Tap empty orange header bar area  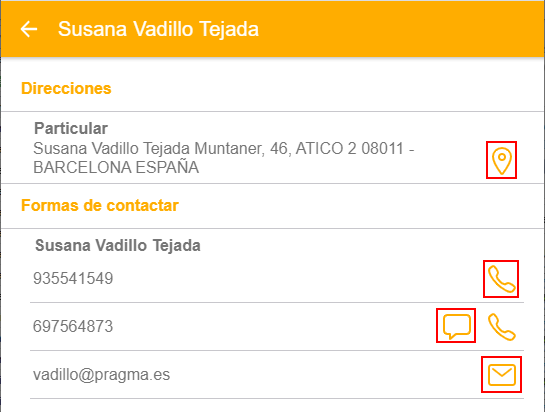click(400, 29)
